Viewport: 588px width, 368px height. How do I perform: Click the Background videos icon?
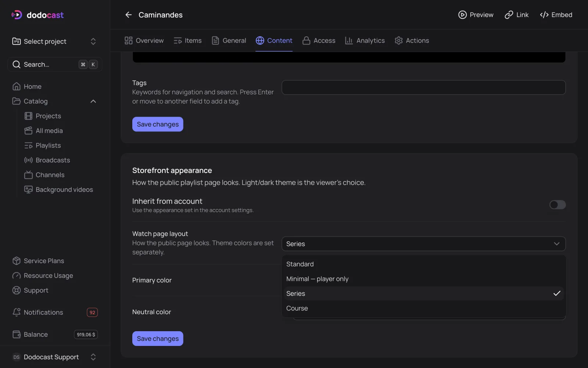[28, 190]
